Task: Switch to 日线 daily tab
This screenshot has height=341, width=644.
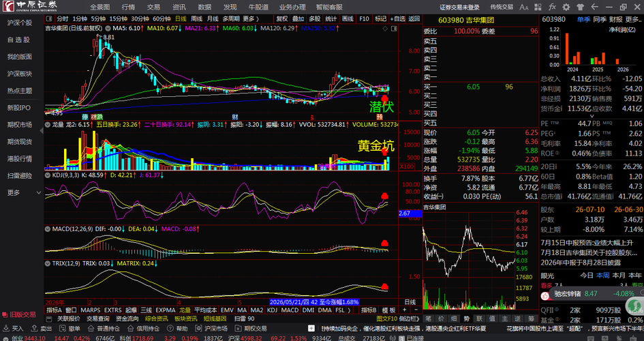Action: tap(181, 19)
